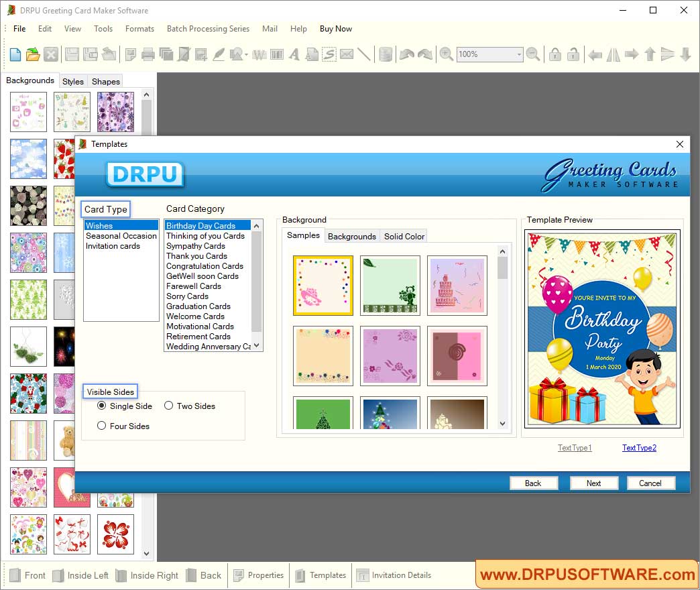The image size is (700, 590).
Task: Click the move left arrow icon
Action: pos(595,54)
